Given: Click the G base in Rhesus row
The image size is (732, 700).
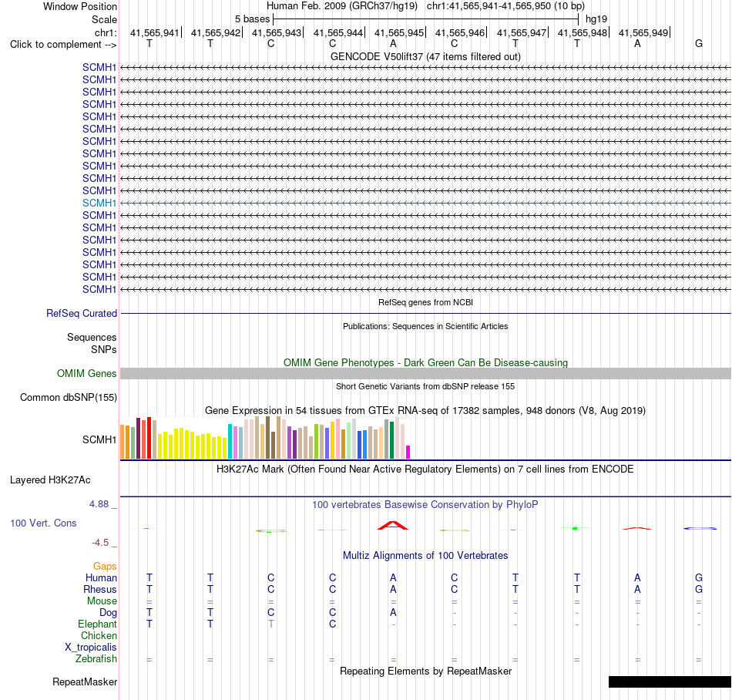Looking at the screenshot, I should pos(698,589).
